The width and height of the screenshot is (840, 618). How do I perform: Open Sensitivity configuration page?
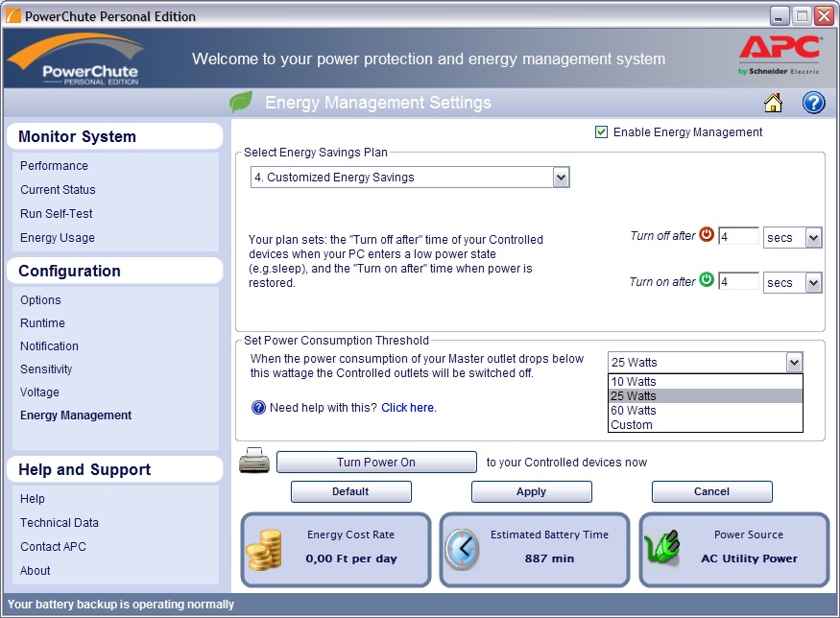click(x=46, y=369)
